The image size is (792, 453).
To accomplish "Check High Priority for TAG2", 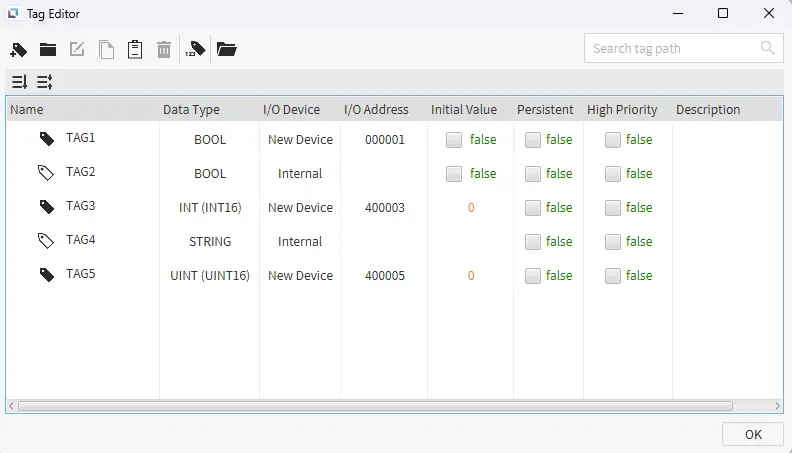I will coord(613,174).
